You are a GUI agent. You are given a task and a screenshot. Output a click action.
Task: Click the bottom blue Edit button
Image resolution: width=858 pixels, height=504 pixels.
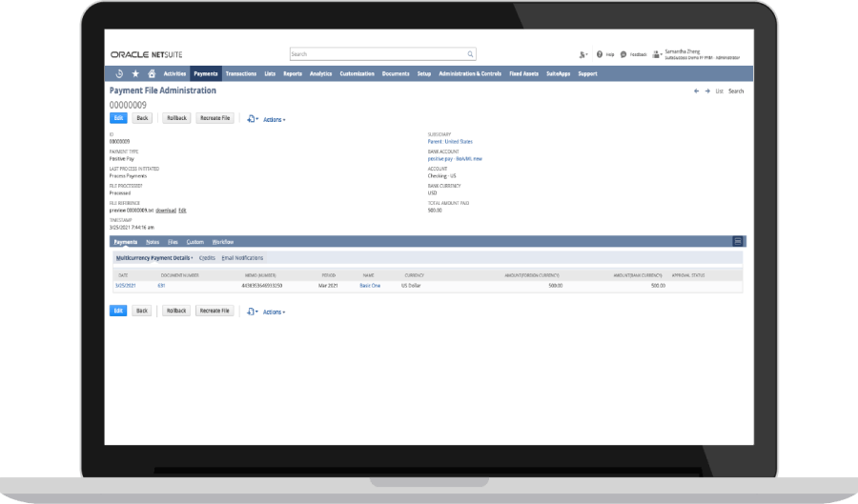point(118,311)
